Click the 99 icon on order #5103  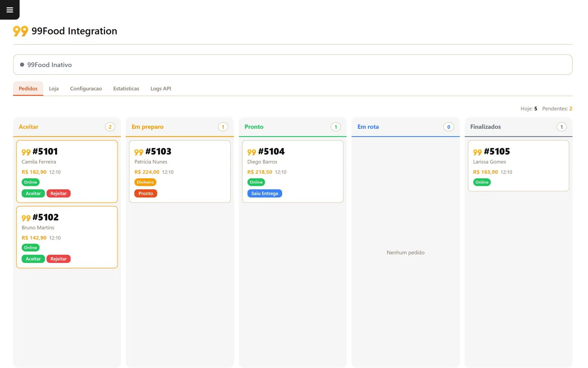point(139,152)
